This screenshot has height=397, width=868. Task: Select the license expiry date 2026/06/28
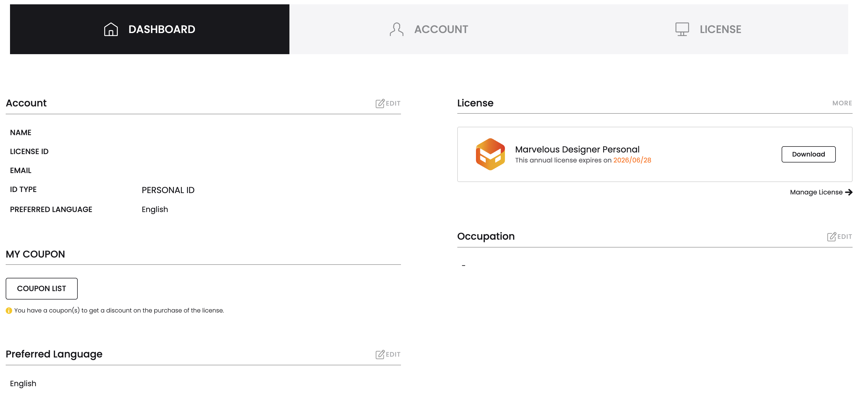[x=632, y=160]
